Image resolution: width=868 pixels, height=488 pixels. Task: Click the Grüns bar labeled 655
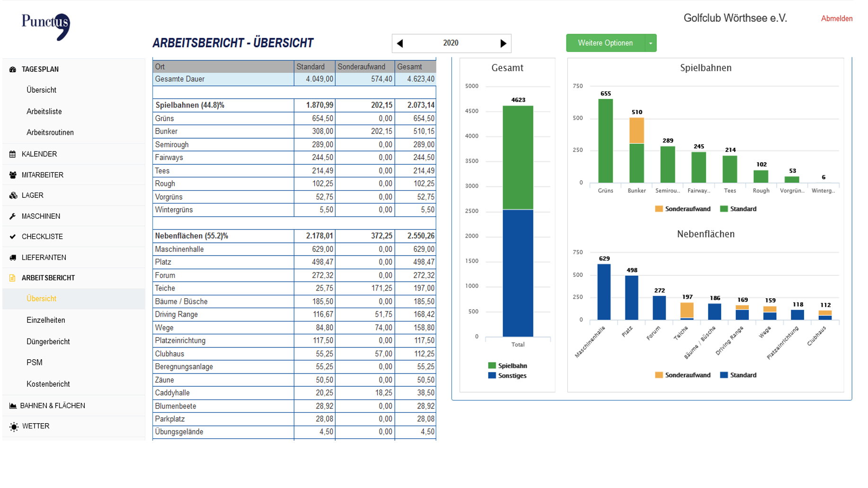point(605,141)
